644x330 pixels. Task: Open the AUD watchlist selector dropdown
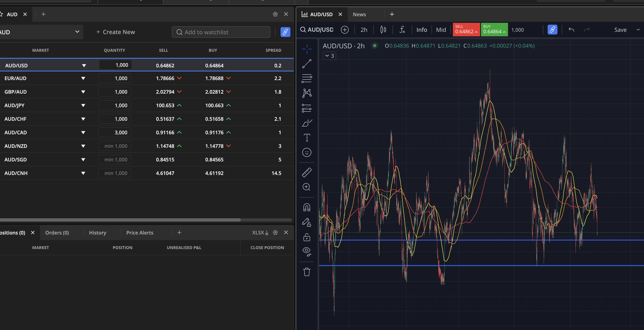[x=77, y=32]
